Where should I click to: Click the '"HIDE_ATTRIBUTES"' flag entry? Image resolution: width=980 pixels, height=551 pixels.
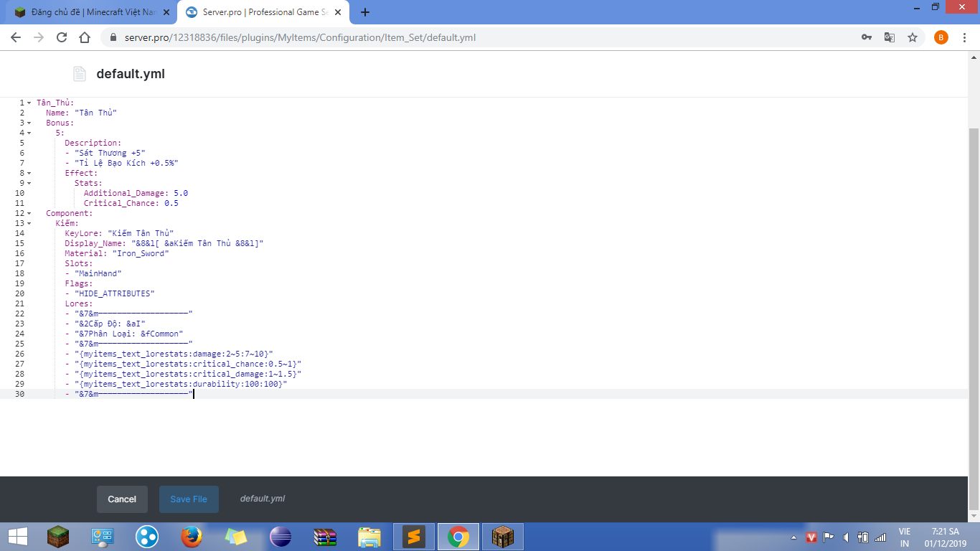115,293
